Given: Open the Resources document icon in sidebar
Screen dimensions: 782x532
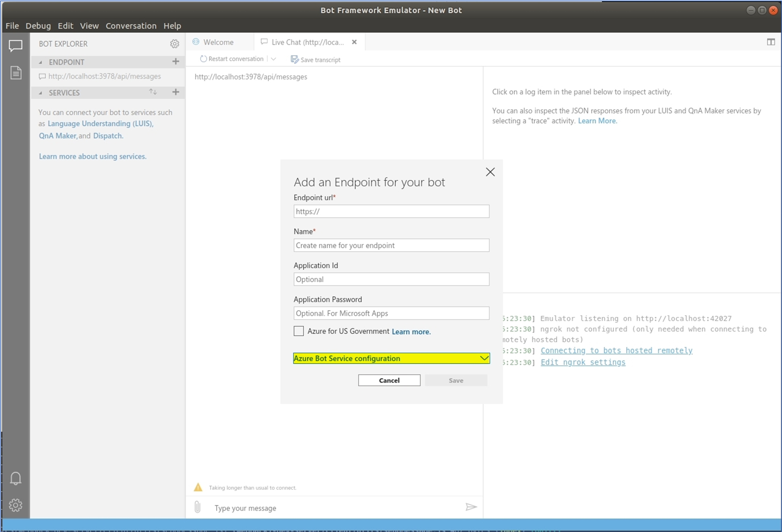Looking at the screenshot, I should (16, 73).
